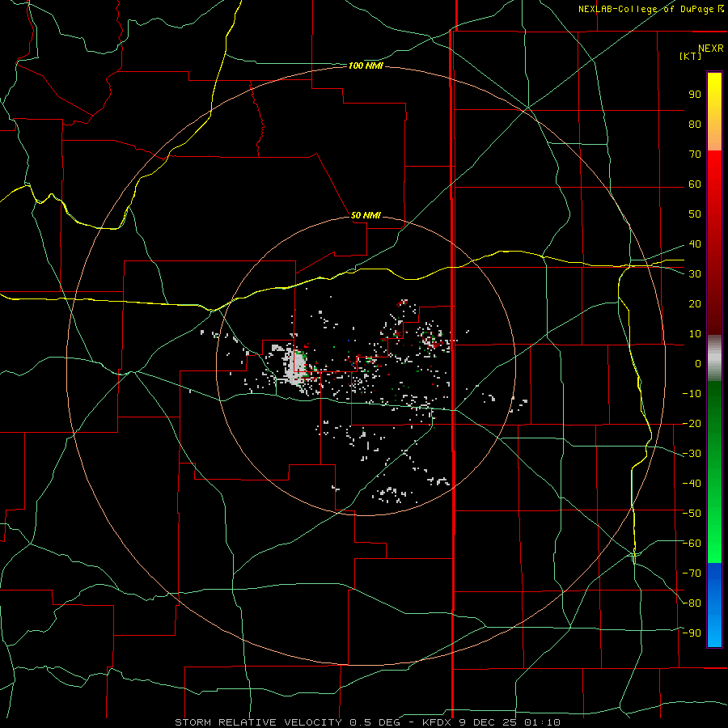Click the "0" scale tick label

[698, 364]
